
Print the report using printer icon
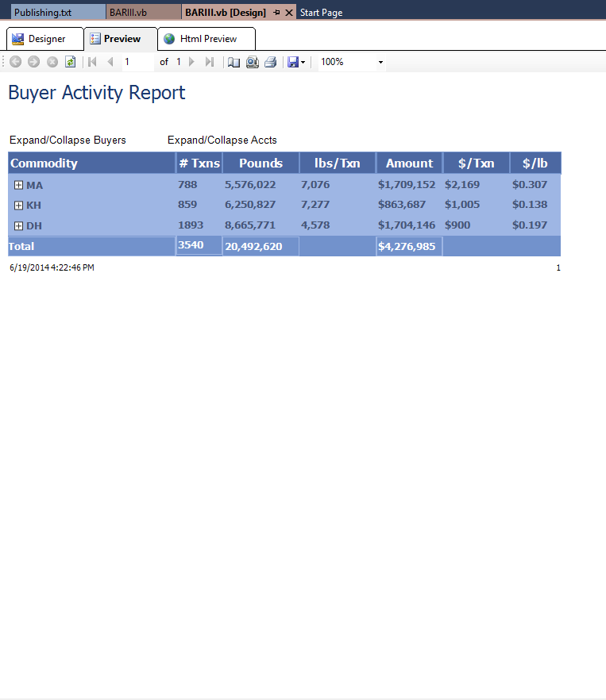coord(271,62)
